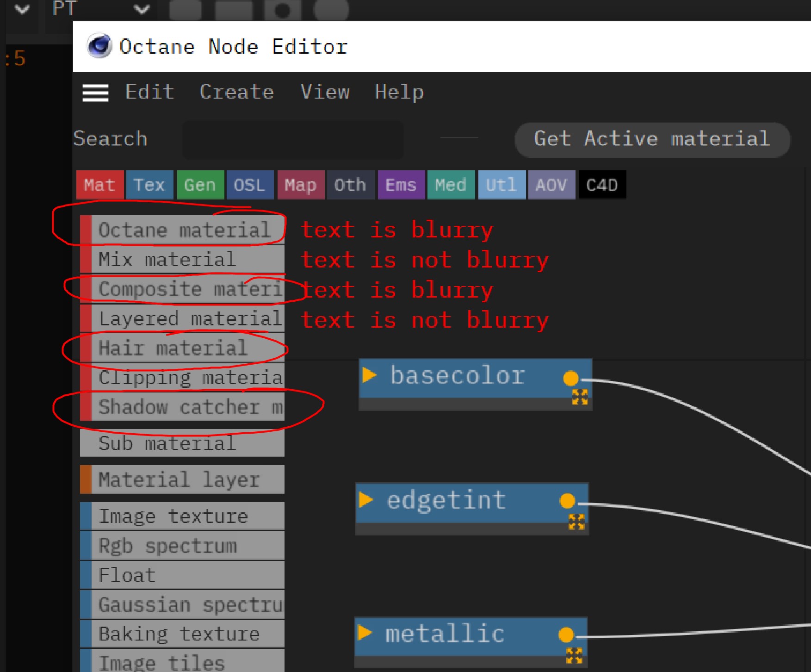Select Image texture in node list
811x672 pixels.
click(182, 516)
